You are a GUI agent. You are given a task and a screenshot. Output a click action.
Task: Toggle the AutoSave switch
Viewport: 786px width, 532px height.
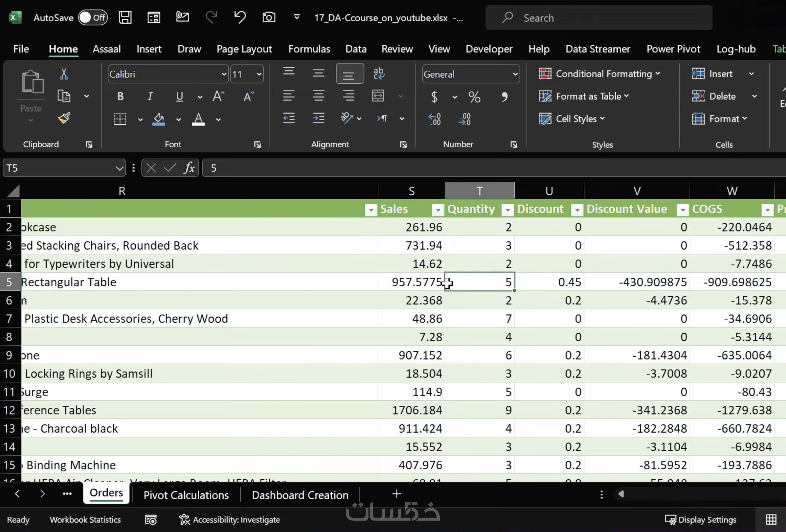click(x=93, y=17)
